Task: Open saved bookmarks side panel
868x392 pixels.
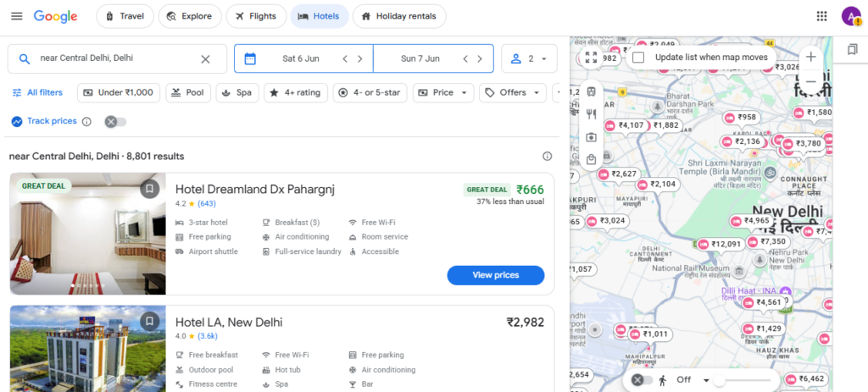Action: 853,50
